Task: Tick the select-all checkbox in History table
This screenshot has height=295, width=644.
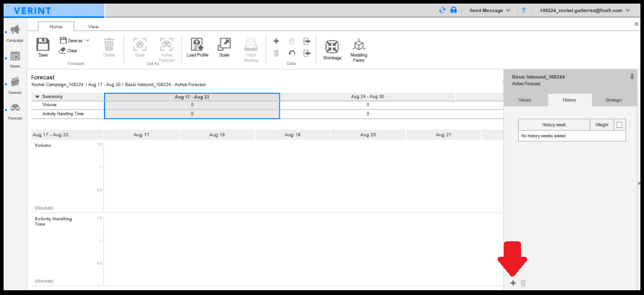Action: click(620, 124)
